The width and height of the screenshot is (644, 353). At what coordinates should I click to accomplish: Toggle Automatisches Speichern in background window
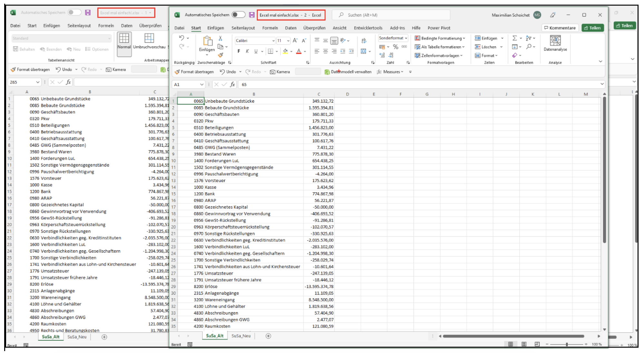click(x=74, y=13)
